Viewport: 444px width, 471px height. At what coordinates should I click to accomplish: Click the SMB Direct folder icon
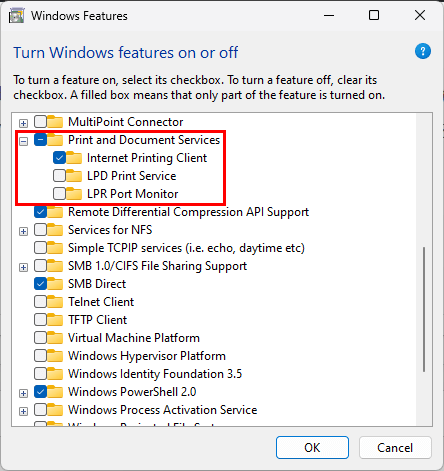[x=55, y=284]
